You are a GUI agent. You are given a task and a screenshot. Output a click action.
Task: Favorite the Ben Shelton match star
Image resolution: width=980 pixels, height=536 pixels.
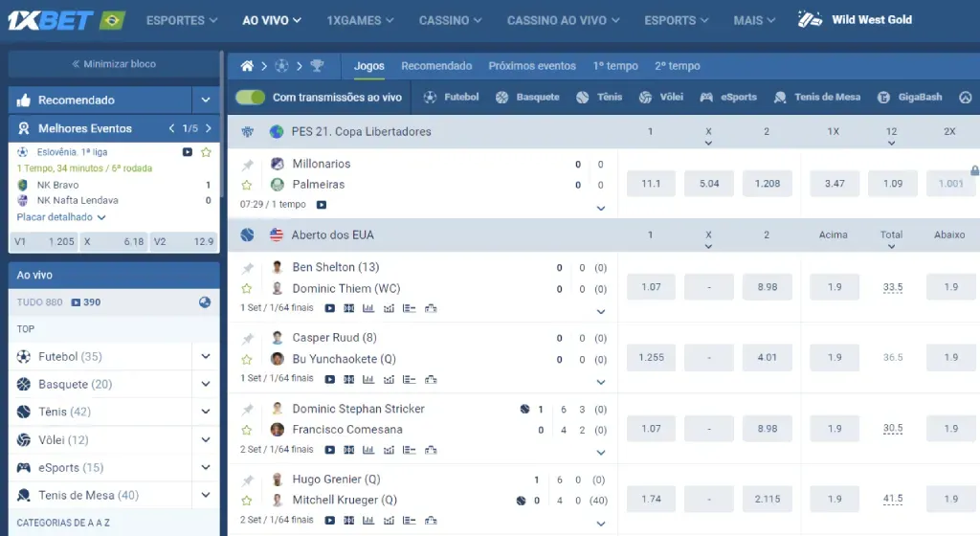click(246, 289)
